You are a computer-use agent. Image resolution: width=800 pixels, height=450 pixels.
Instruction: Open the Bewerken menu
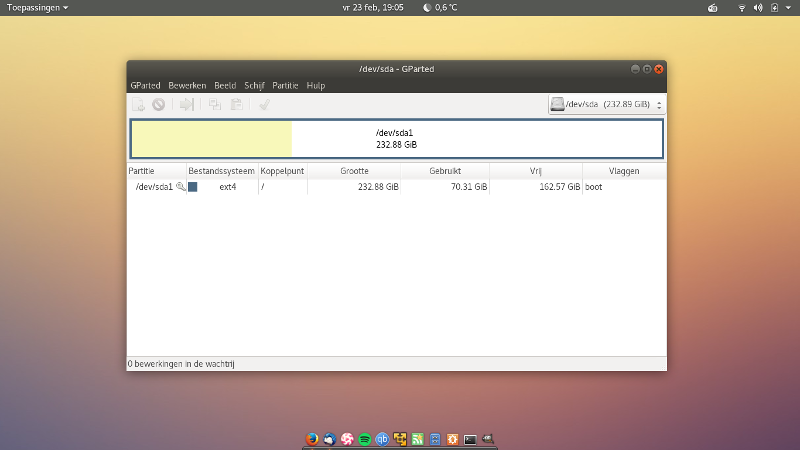(187, 85)
